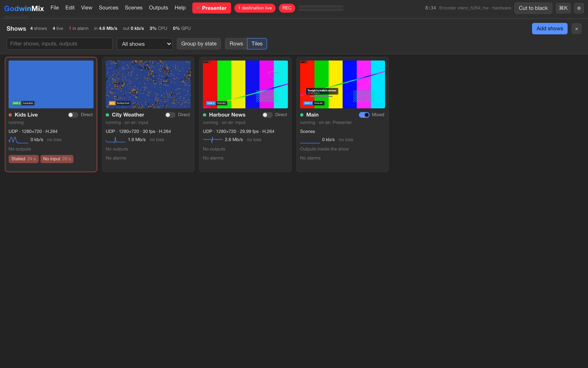Click the Main show green status dot
This screenshot has width=588, height=368.
302,115
